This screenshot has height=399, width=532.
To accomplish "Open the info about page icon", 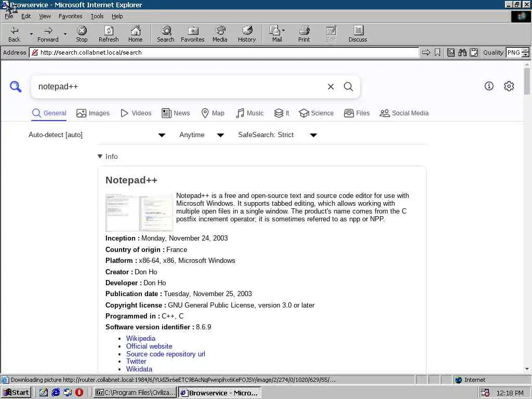I will click(x=489, y=86).
